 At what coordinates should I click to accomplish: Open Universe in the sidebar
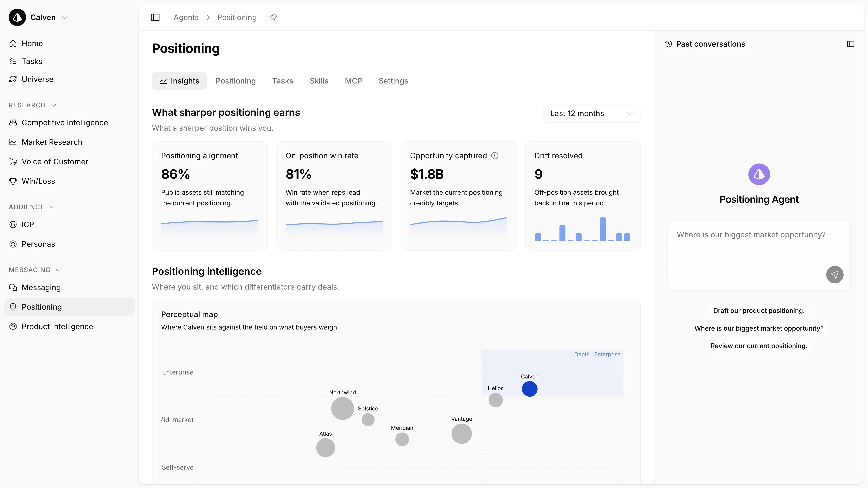point(69,79)
